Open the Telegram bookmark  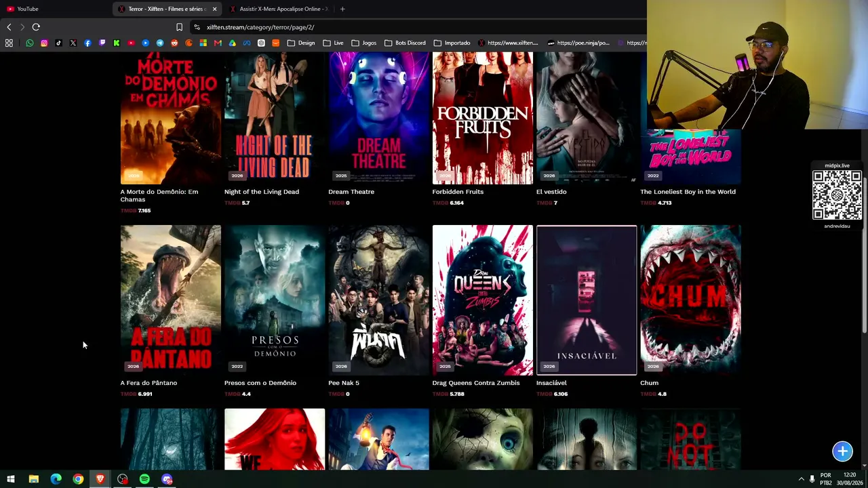tap(160, 43)
